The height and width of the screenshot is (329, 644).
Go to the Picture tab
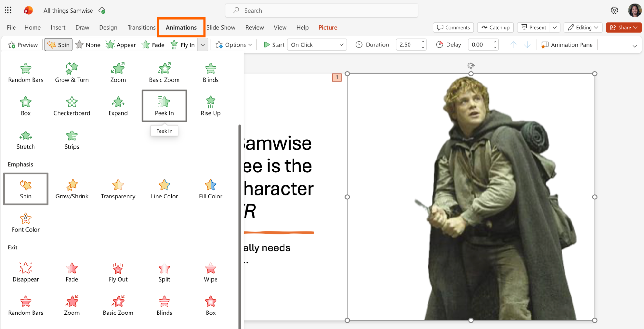(x=328, y=27)
